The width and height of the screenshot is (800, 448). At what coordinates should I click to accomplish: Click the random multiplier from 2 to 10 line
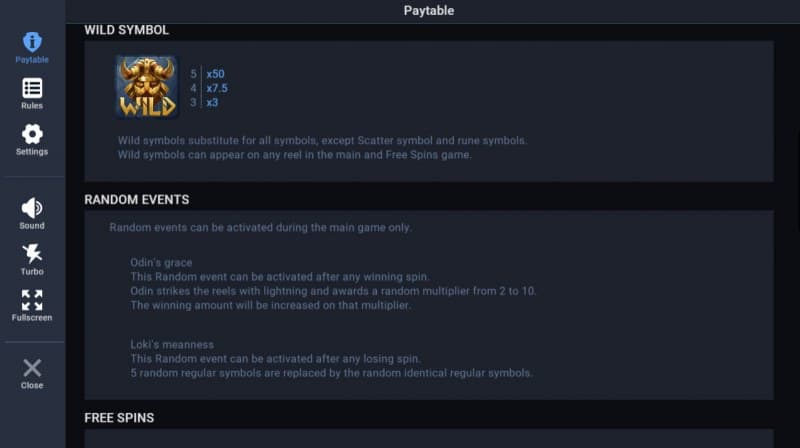[x=334, y=290]
